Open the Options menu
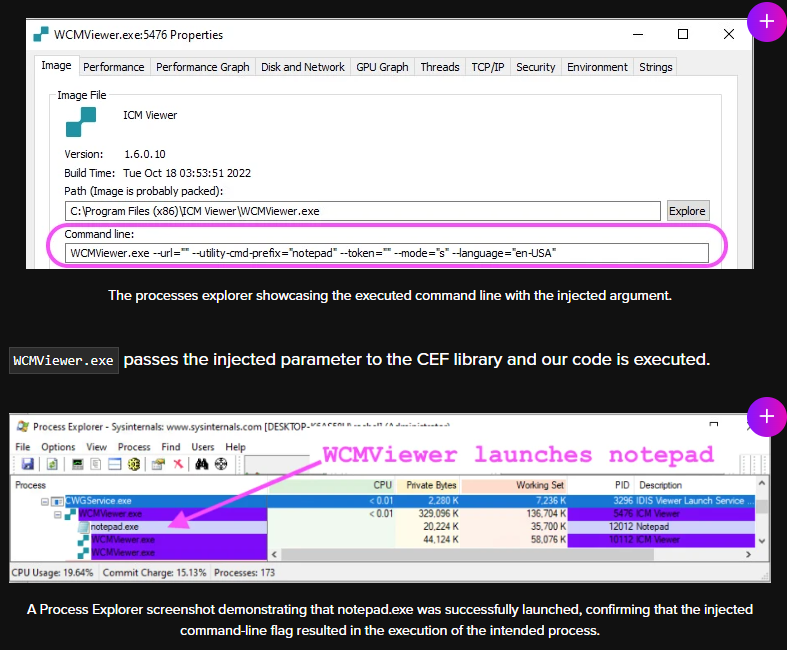This screenshot has height=650, width=787. click(58, 447)
